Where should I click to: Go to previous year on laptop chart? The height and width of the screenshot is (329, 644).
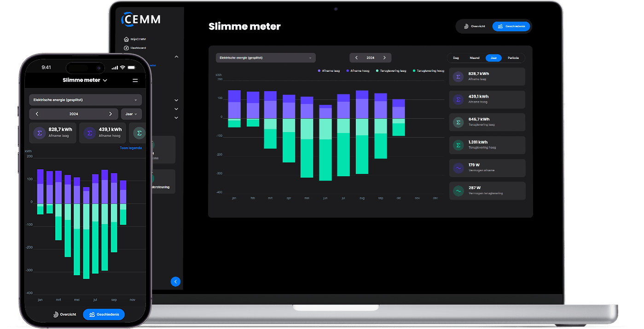tap(356, 58)
